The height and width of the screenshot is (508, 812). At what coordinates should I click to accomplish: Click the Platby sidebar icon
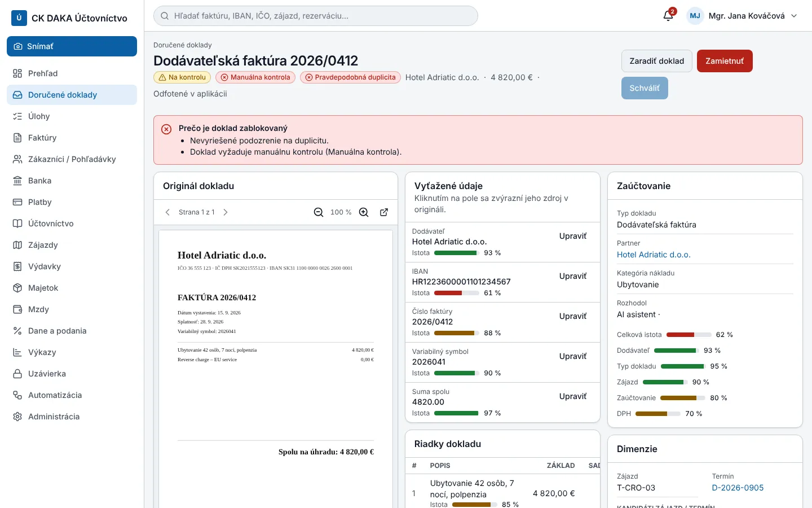(17, 202)
